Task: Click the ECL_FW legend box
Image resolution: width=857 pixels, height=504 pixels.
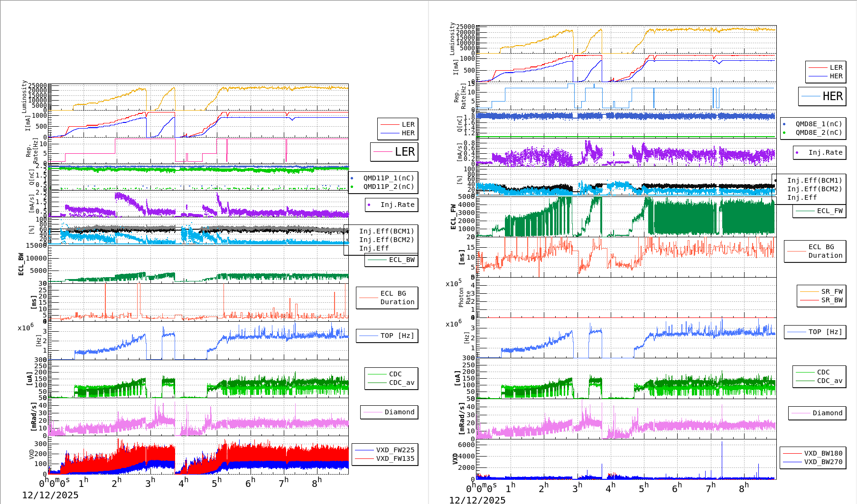Action: 820,211
